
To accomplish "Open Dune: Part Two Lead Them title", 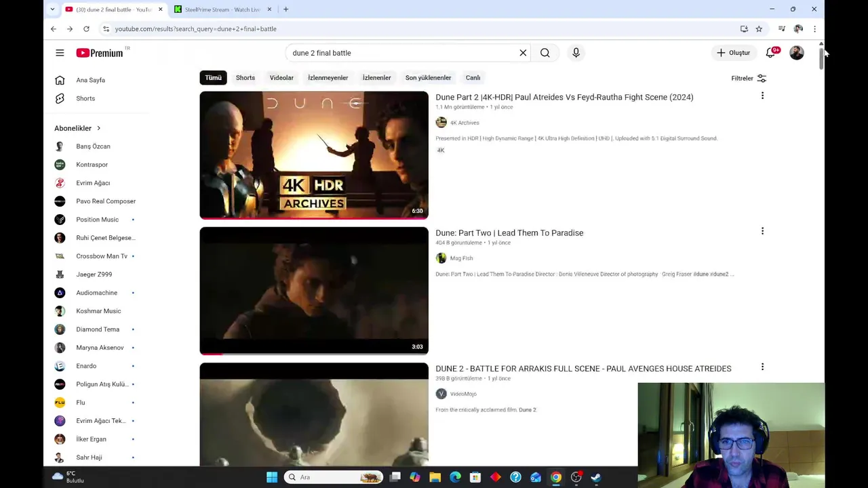I will 509,232.
